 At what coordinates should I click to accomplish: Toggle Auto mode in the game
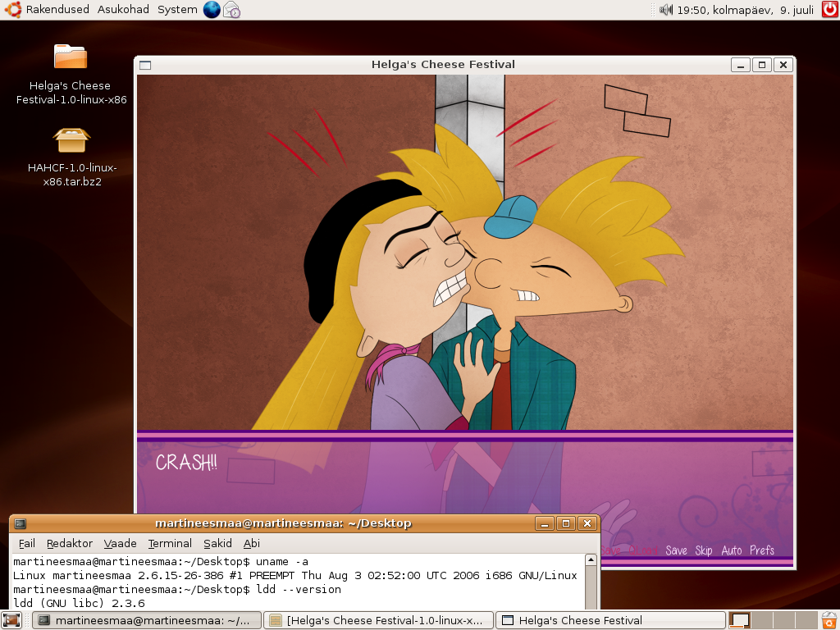[731, 550]
